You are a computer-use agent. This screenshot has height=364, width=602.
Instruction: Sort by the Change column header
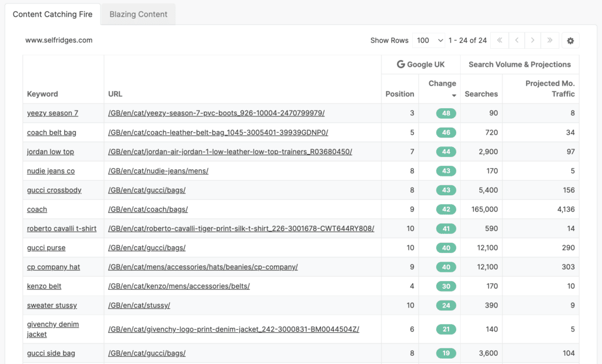click(x=442, y=84)
